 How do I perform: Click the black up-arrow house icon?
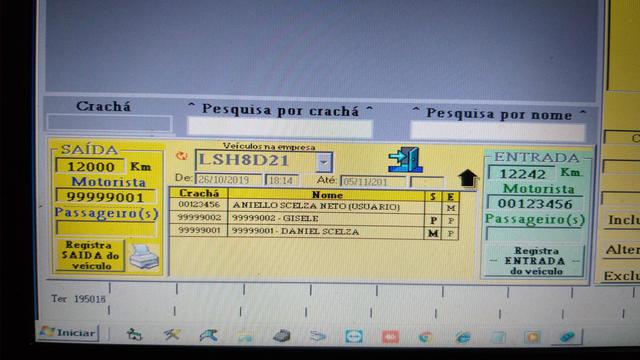[467, 178]
